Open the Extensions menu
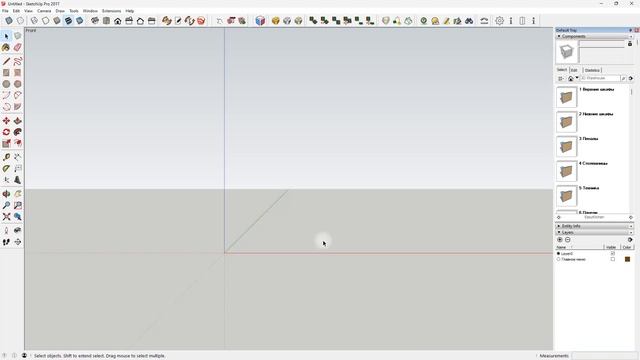The height and width of the screenshot is (360, 640). tap(111, 11)
